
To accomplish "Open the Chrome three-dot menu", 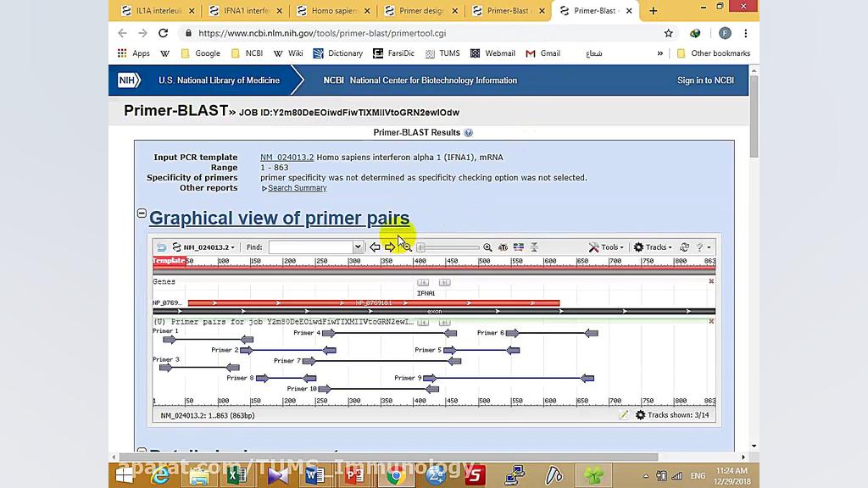I will [746, 33].
